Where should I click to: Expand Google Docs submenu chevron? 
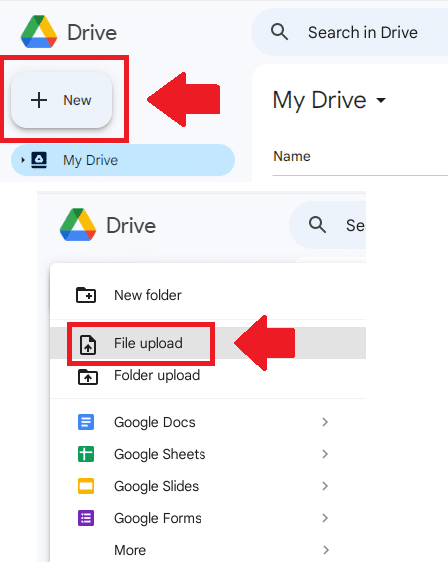click(x=325, y=422)
